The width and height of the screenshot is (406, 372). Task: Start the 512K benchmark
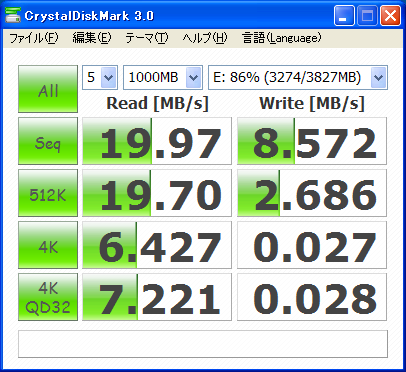click(x=48, y=193)
